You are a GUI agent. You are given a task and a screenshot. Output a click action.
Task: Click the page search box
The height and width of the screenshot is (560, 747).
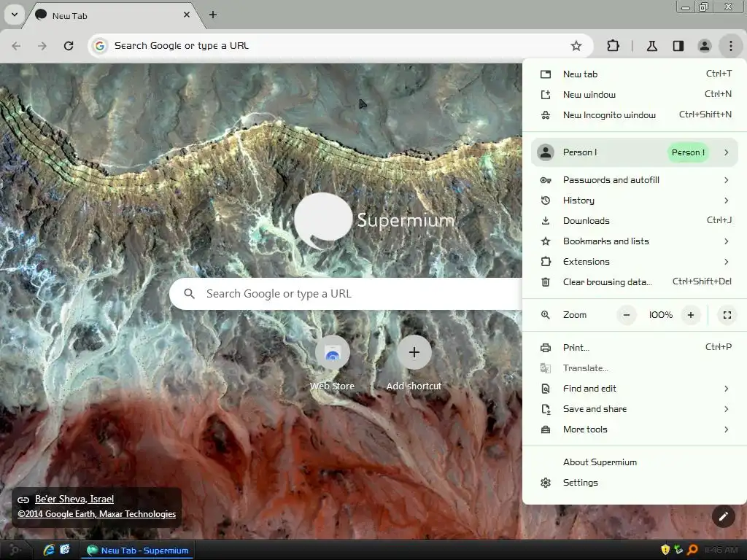click(346, 294)
